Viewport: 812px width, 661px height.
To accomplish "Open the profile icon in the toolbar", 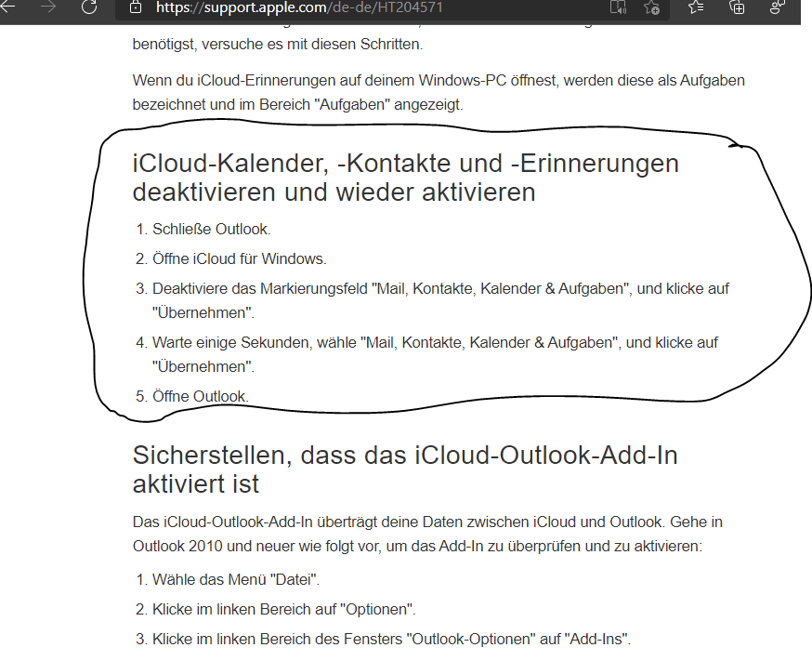I will pyautogui.click(x=777, y=7).
